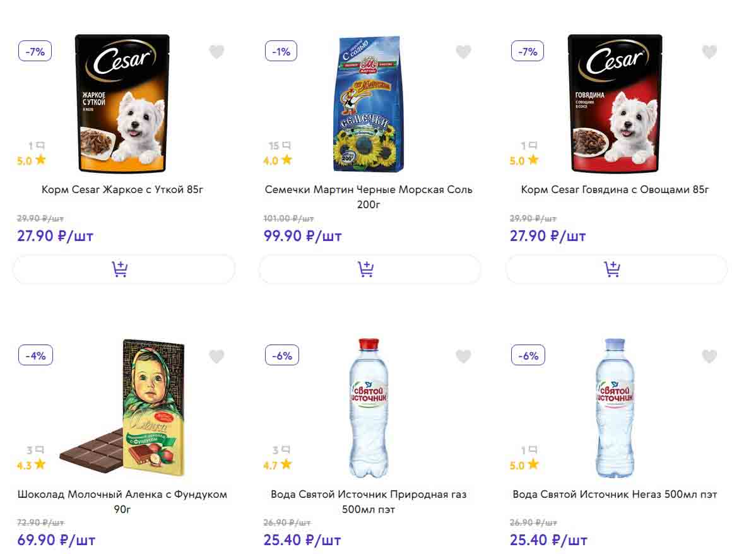Open Корм Cesar Жаркое с Уткой link
The image size is (756, 554).
pyautogui.click(x=123, y=189)
